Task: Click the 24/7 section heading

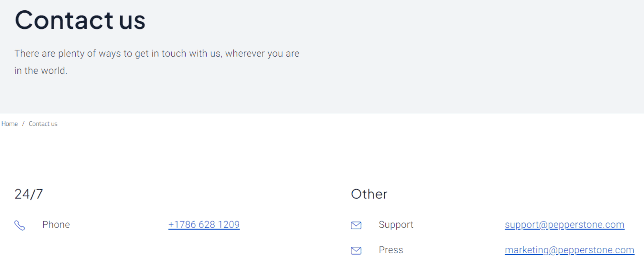Action: tap(28, 194)
